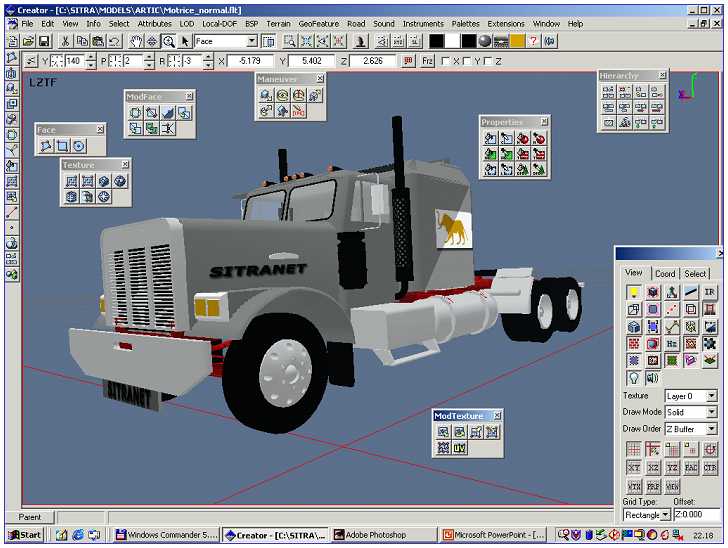Open the Draw Mode Solid dropdown
Image resolution: width=728 pixels, height=548 pixels.
pos(711,412)
